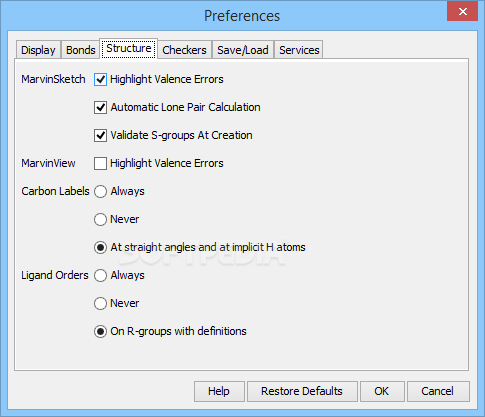The height and width of the screenshot is (417, 485).
Task: Enable MarvinView Highlight Valence Errors
Action: tap(100, 164)
